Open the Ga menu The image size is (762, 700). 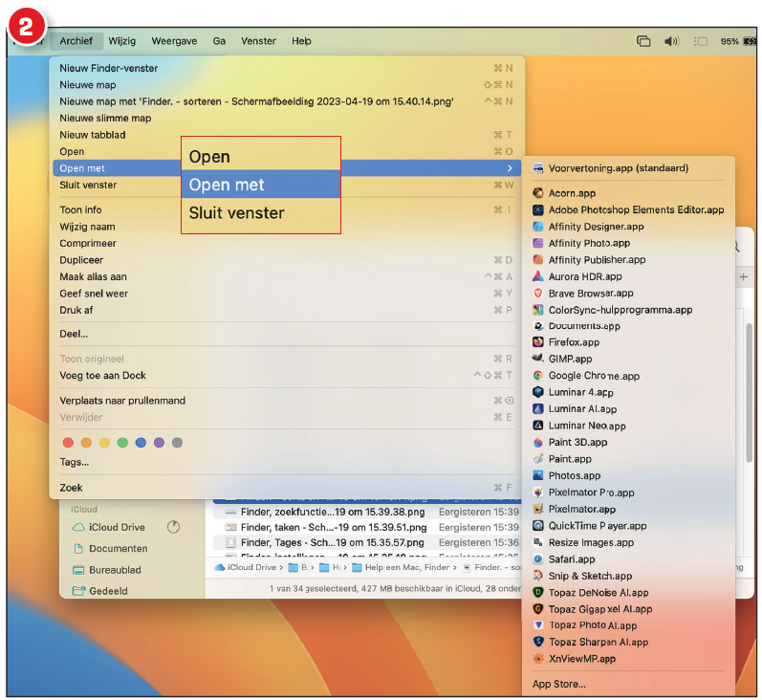219,41
